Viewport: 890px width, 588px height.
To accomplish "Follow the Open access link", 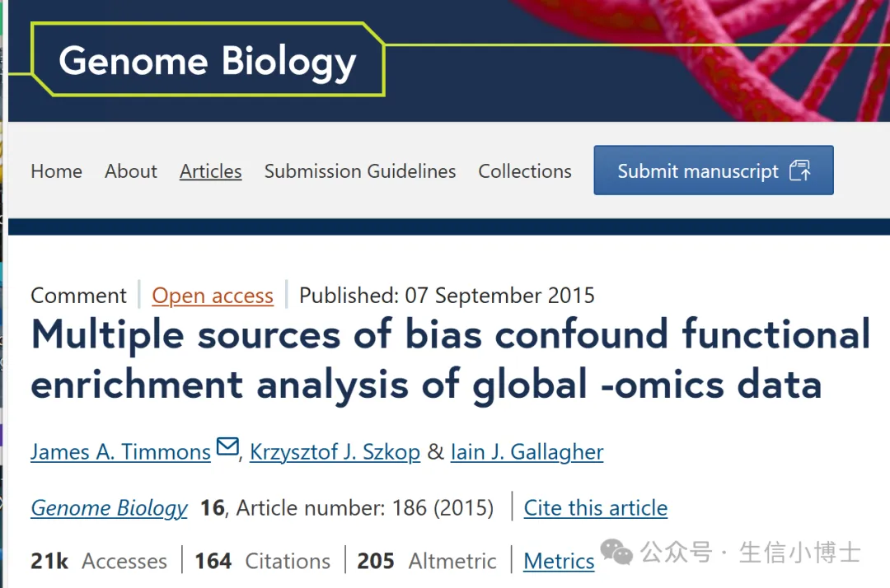I will tap(213, 296).
